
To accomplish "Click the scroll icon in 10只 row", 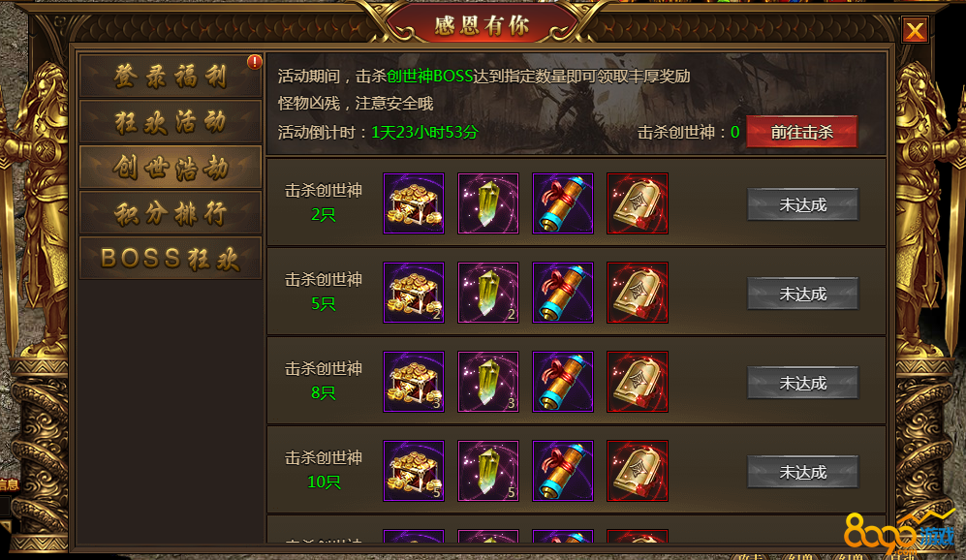I will (563, 471).
